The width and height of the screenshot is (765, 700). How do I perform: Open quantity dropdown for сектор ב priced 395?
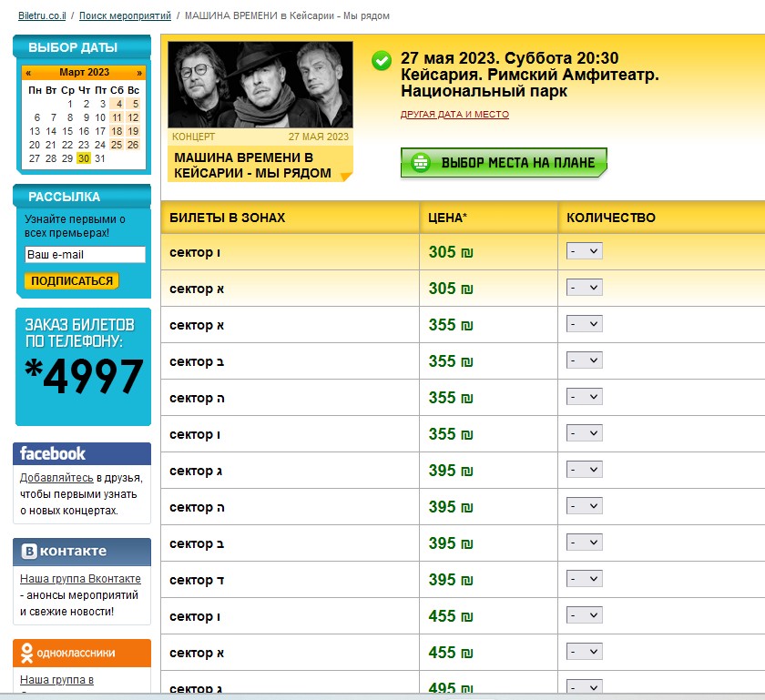coord(584,543)
